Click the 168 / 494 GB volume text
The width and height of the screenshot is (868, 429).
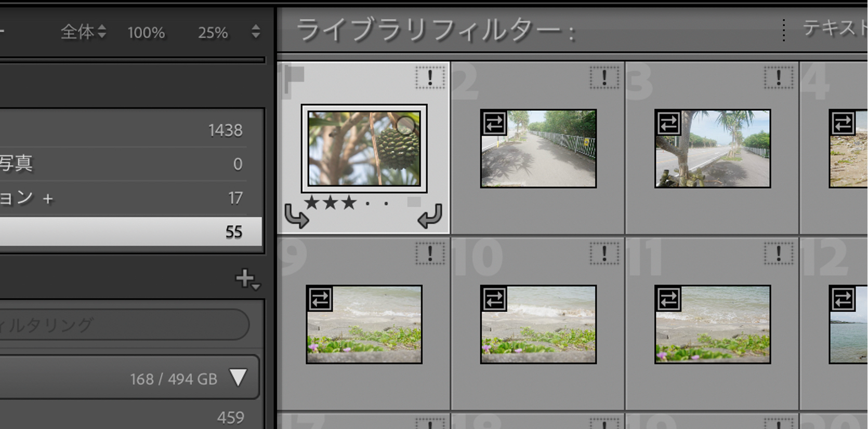174,379
